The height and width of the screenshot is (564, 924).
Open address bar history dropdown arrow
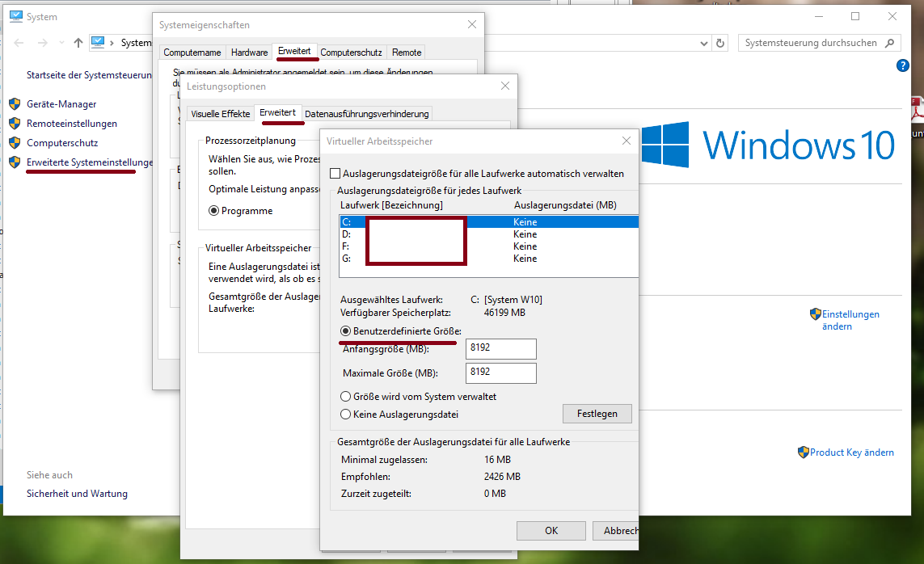point(703,43)
